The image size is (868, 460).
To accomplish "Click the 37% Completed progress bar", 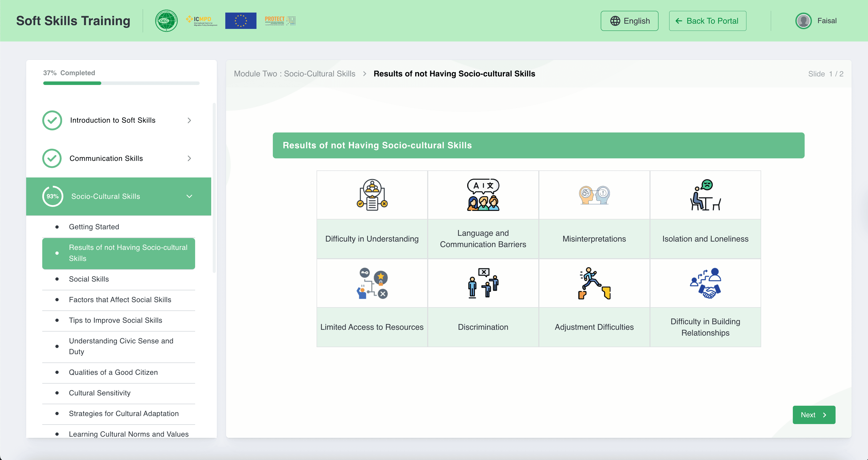I will (x=121, y=83).
